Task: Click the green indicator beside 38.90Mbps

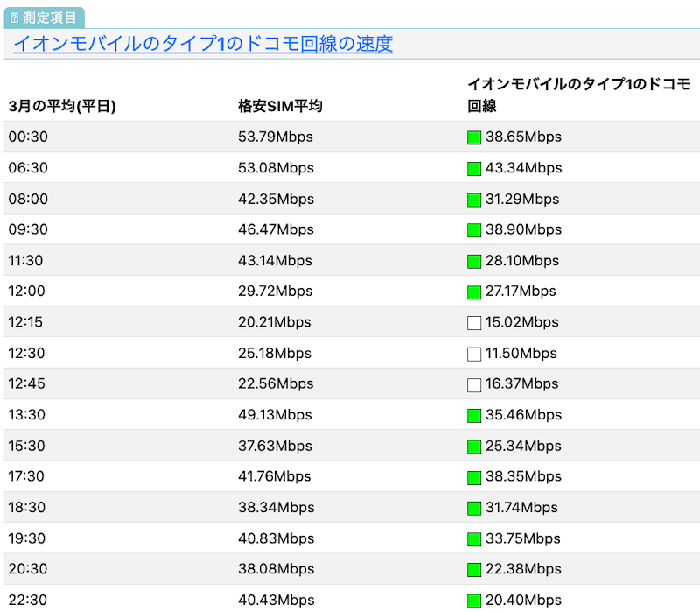Action: pyautogui.click(x=473, y=229)
